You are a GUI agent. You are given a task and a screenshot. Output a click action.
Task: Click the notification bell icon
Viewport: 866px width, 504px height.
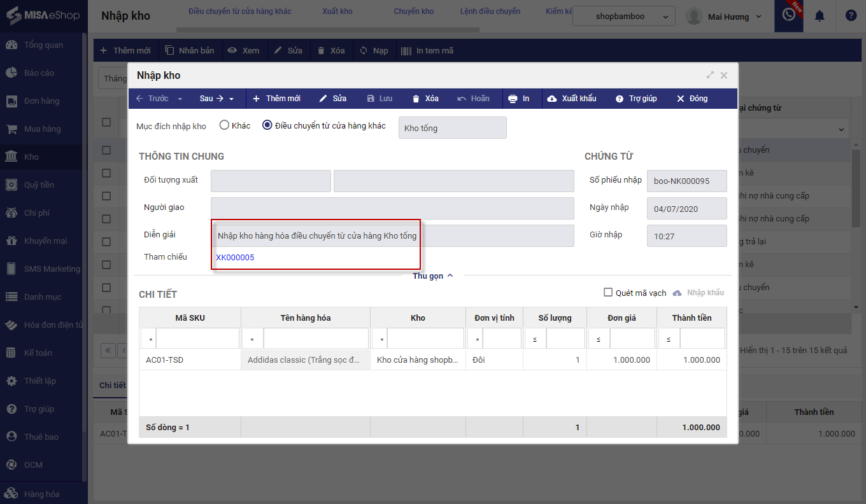820,16
